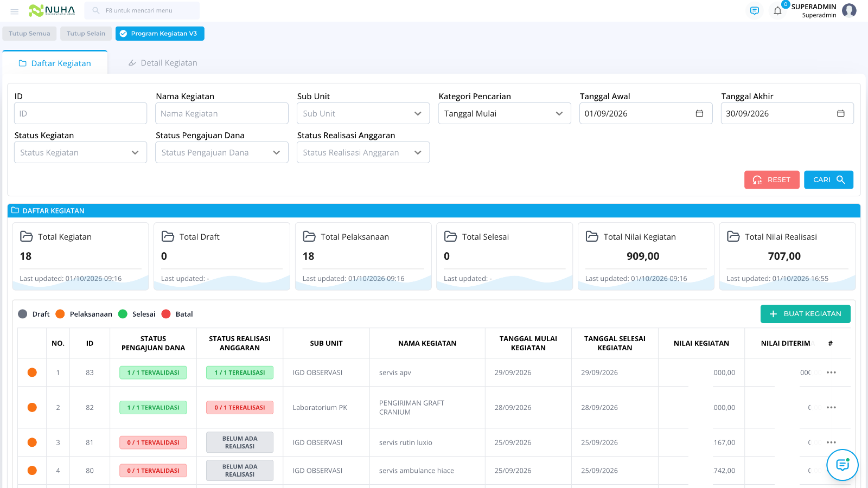
Task: Click row 81 'BELUM ADA REALISASI' badge
Action: (x=240, y=442)
